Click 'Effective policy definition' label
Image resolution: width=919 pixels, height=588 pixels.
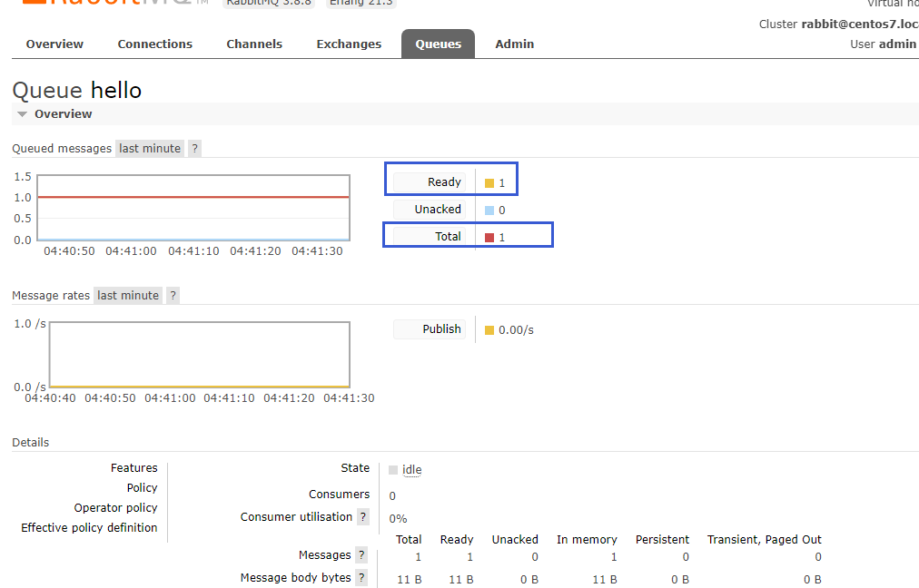pos(89,528)
